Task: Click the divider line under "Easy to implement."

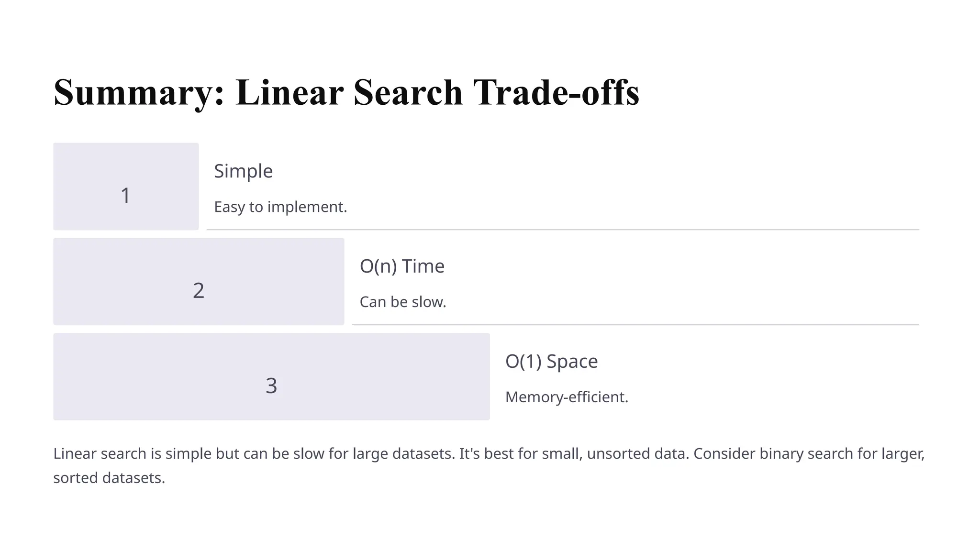Action: point(562,230)
